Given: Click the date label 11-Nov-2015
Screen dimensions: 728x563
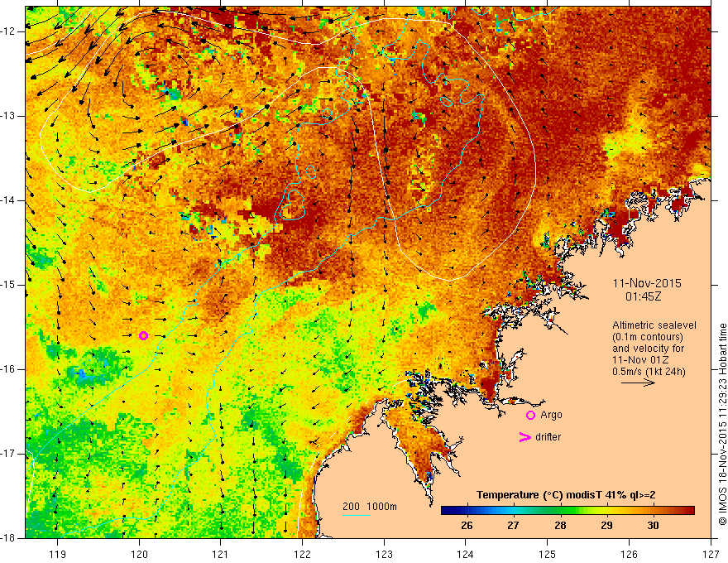Looking at the screenshot, I should click(647, 283).
